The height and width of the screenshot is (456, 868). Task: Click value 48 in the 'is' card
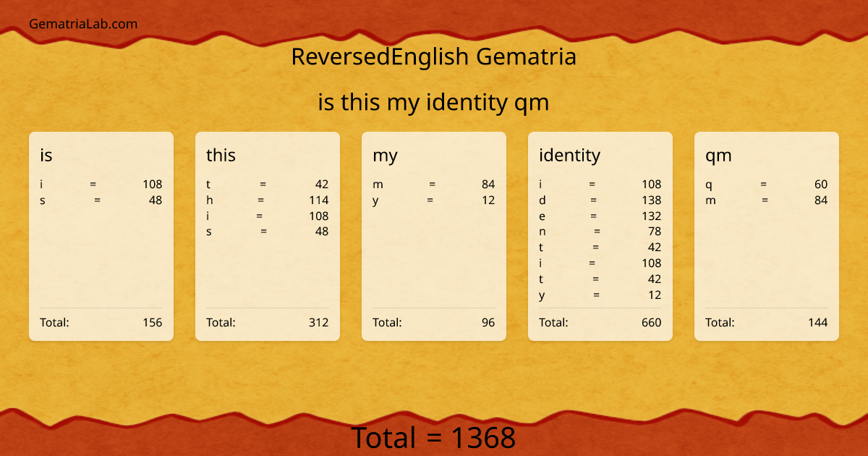[x=156, y=200]
